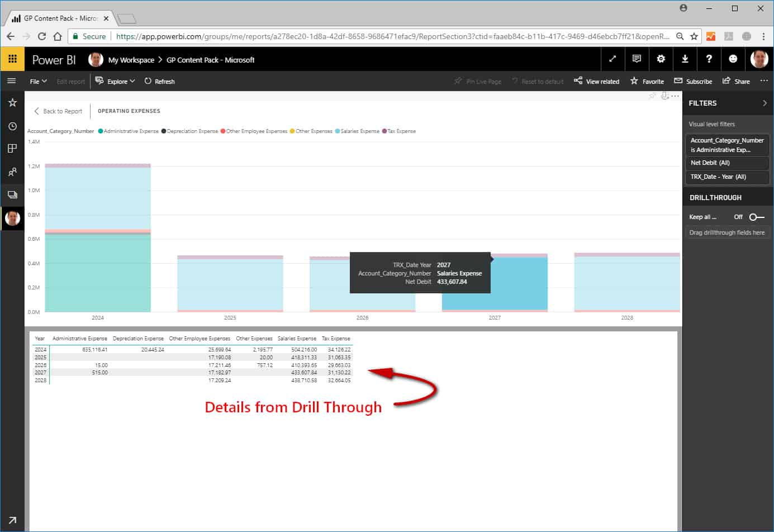Select the 2024 Administrative Expense bar segment
This screenshot has width=774, height=532.
(x=98, y=273)
